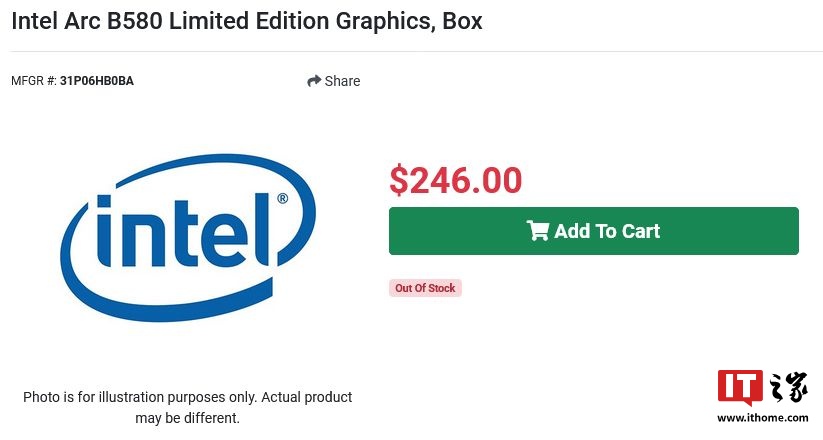
Task: Click the word Box in title
Action: coord(462,21)
